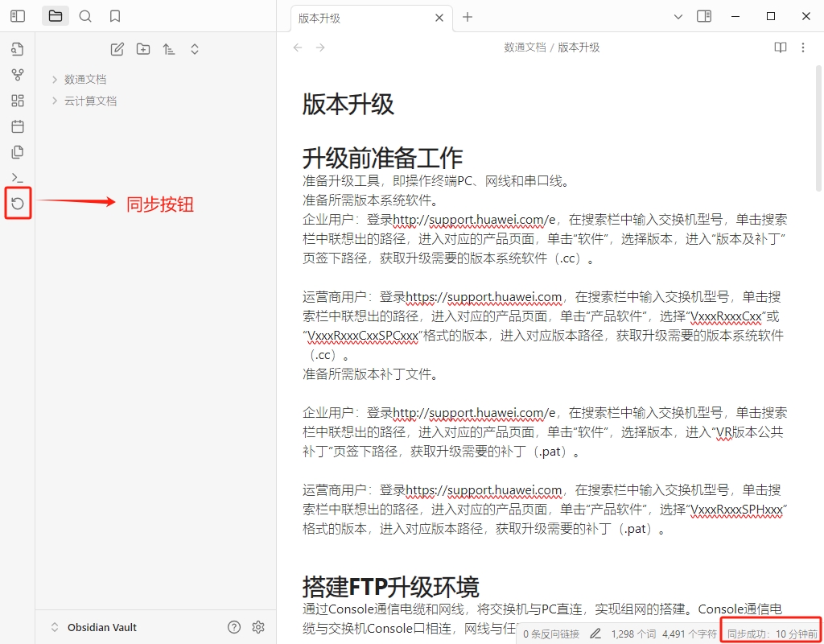This screenshot has width=824, height=644.
Task: Create a new note in file explorer
Action: coord(117,49)
